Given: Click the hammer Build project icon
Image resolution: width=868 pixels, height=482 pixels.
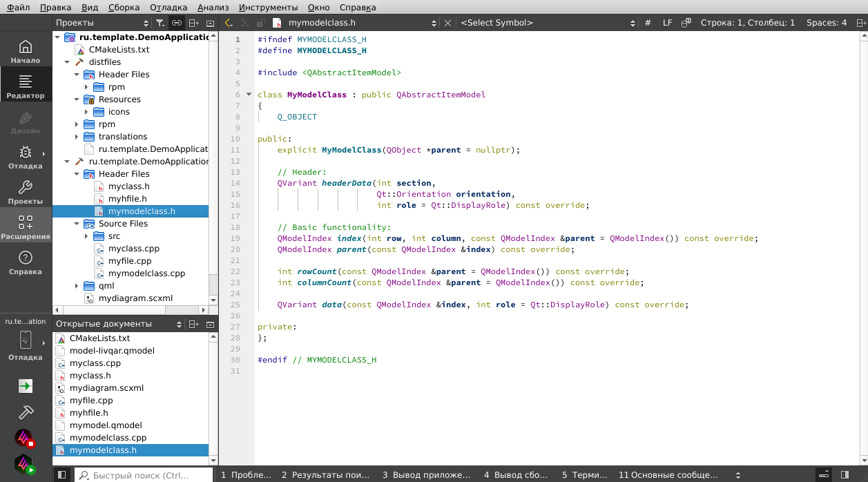Looking at the screenshot, I should click(26, 412).
